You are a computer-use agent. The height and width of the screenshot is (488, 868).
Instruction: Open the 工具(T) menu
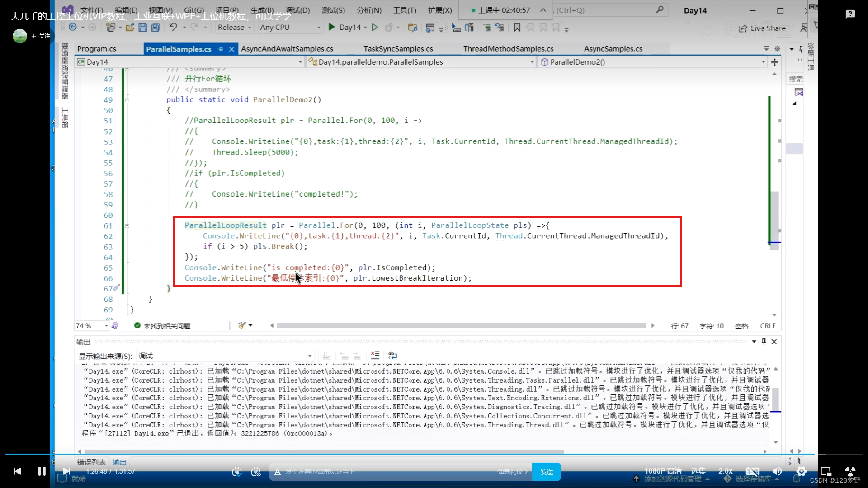404,10
